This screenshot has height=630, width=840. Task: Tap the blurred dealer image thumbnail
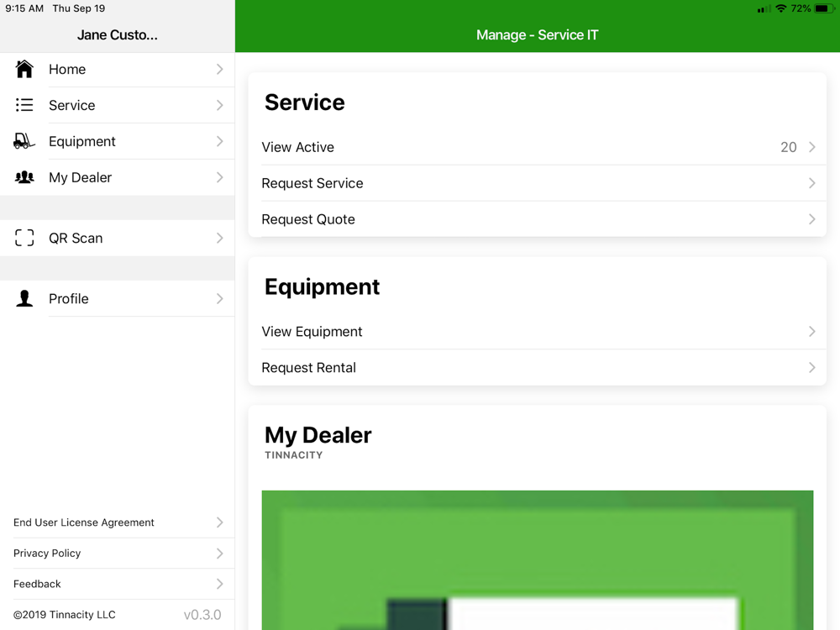coord(538,560)
